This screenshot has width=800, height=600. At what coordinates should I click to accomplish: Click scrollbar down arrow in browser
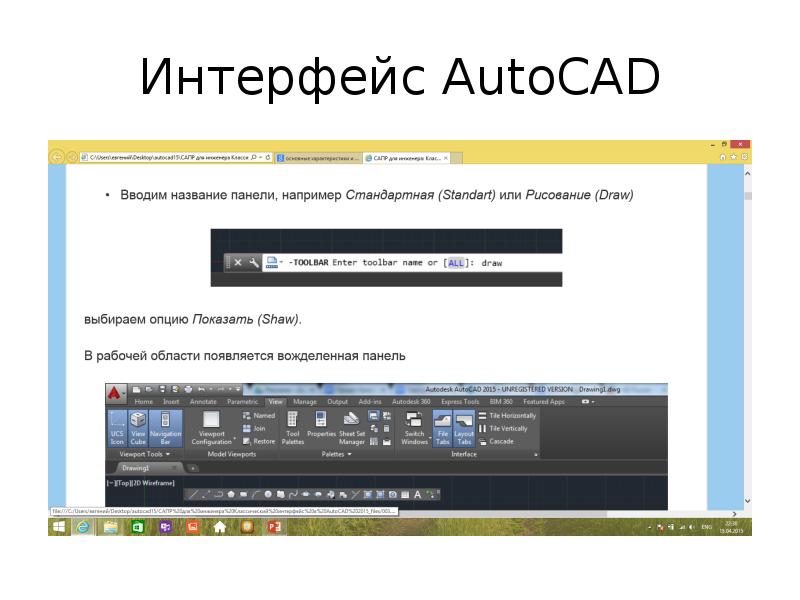pos(747,501)
